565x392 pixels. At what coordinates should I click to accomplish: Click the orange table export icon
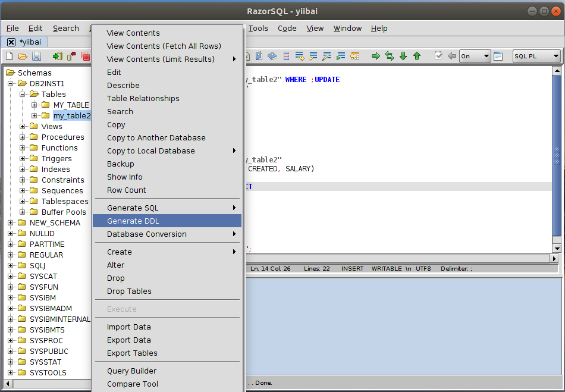pyautogui.click(x=355, y=56)
